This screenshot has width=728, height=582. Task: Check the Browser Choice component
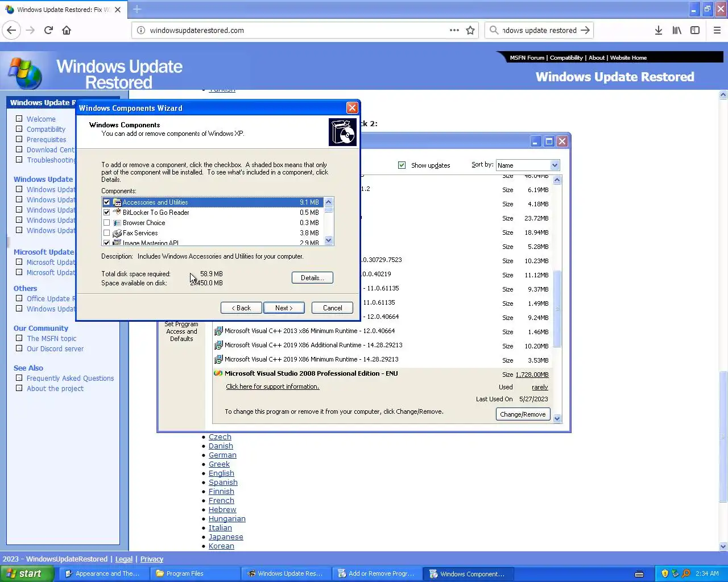pos(106,223)
